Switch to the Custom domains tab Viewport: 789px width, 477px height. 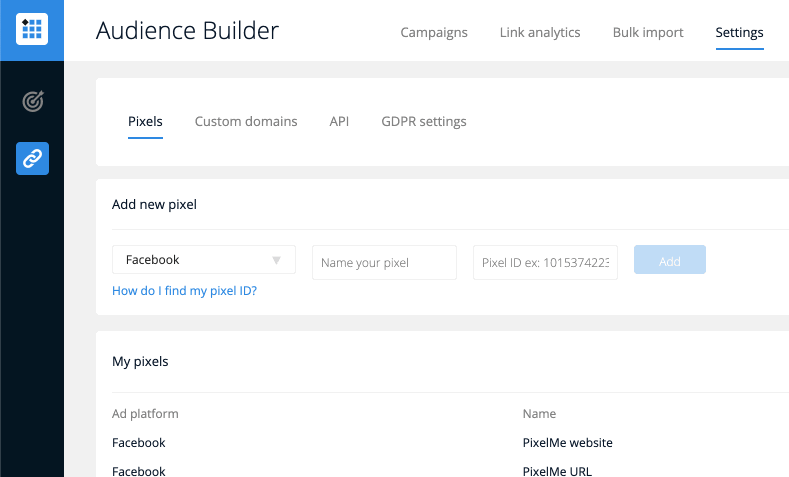tap(246, 121)
